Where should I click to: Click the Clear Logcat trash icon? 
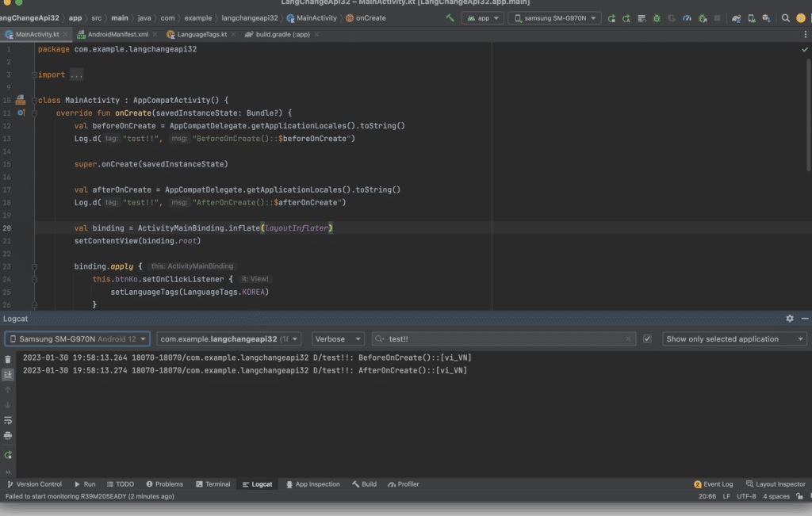click(8, 359)
